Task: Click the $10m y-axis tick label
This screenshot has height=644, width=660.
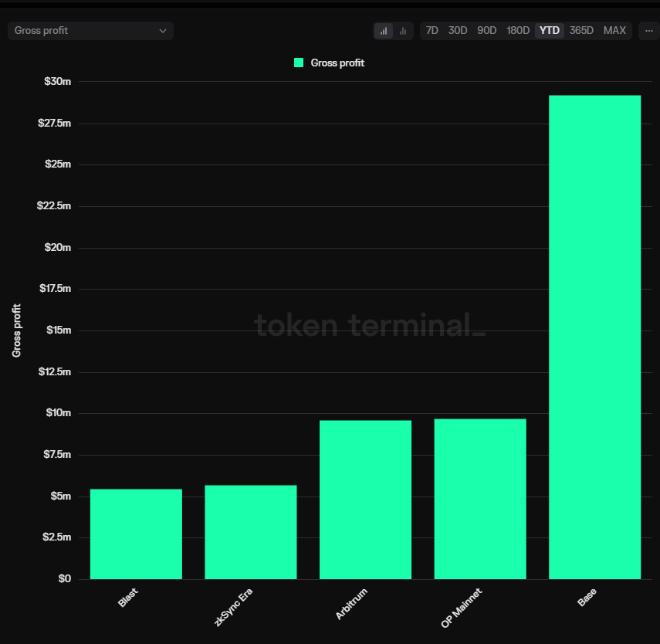Action: point(59,413)
